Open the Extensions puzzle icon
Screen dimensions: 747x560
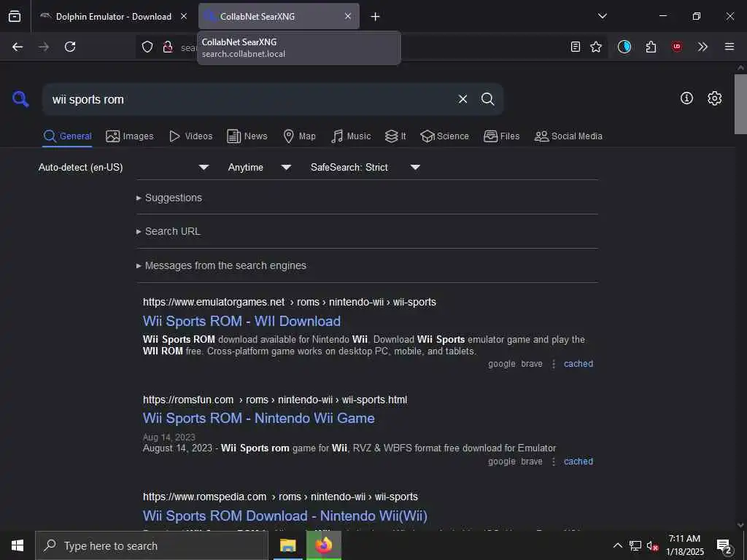[x=651, y=47]
